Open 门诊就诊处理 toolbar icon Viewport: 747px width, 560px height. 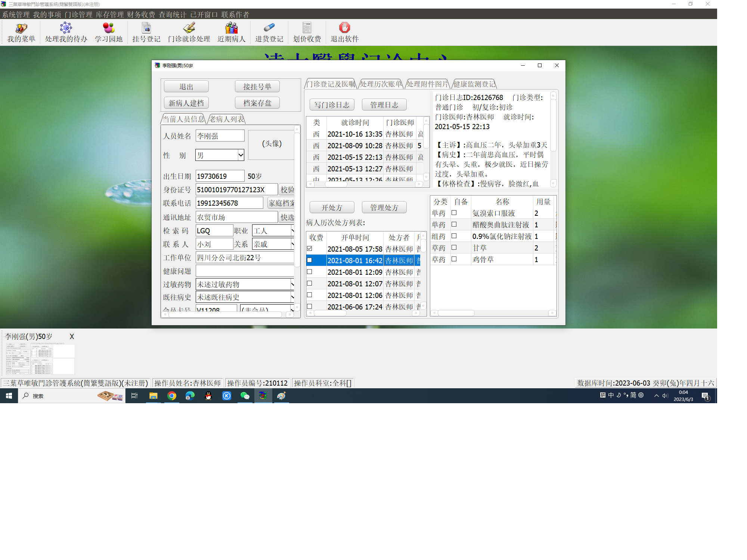(189, 32)
